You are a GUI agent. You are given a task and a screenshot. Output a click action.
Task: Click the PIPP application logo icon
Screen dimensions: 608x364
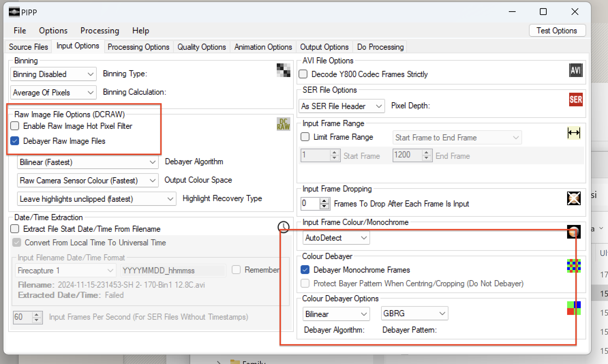coord(14,12)
